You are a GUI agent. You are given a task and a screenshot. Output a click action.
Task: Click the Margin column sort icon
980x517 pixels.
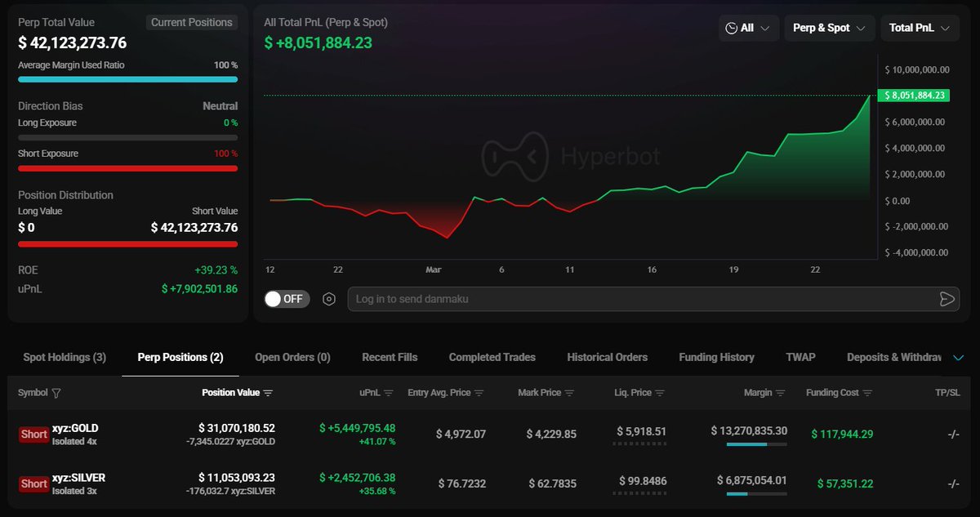coord(781,393)
